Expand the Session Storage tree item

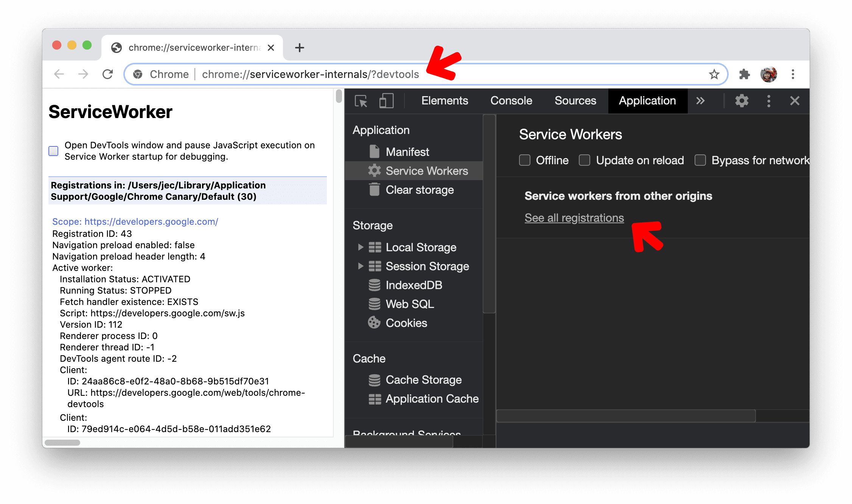(x=359, y=265)
